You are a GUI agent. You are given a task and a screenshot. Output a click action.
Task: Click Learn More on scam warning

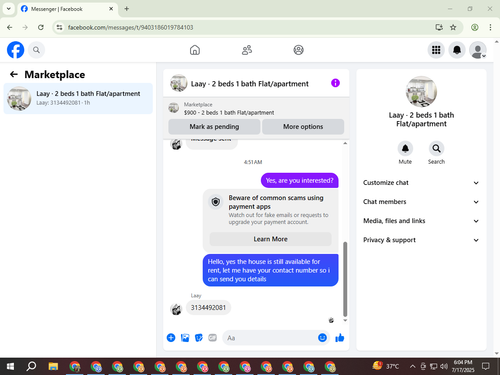[x=270, y=239]
